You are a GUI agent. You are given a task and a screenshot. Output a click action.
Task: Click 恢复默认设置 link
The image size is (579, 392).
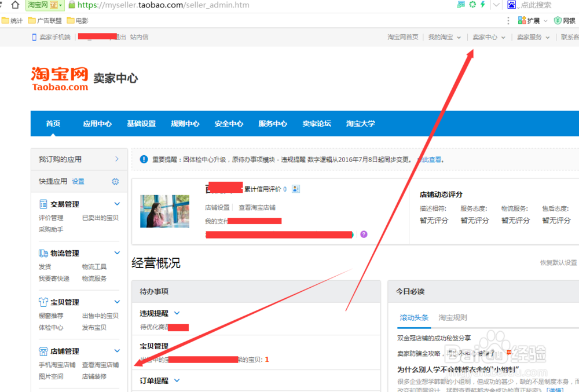tap(558, 263)
